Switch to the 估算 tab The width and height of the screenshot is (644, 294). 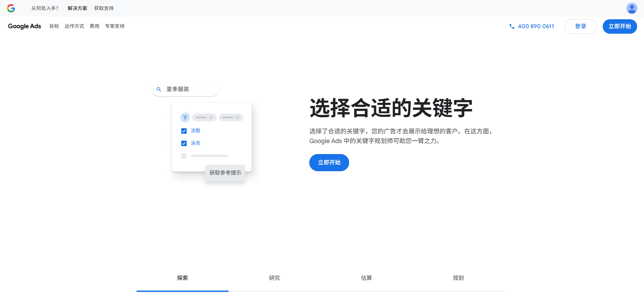tap(366, 278)
